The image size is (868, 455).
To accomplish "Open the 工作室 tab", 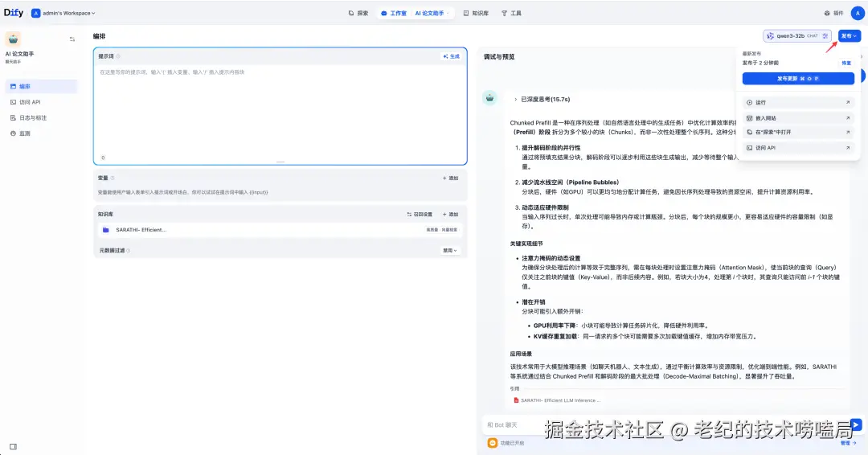I will (394, 14).
